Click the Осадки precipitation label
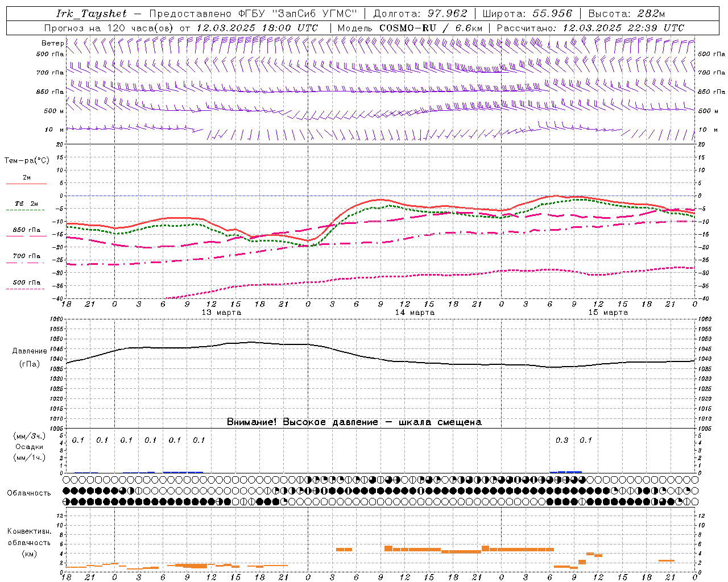728x582 pixels. (30, 447)
